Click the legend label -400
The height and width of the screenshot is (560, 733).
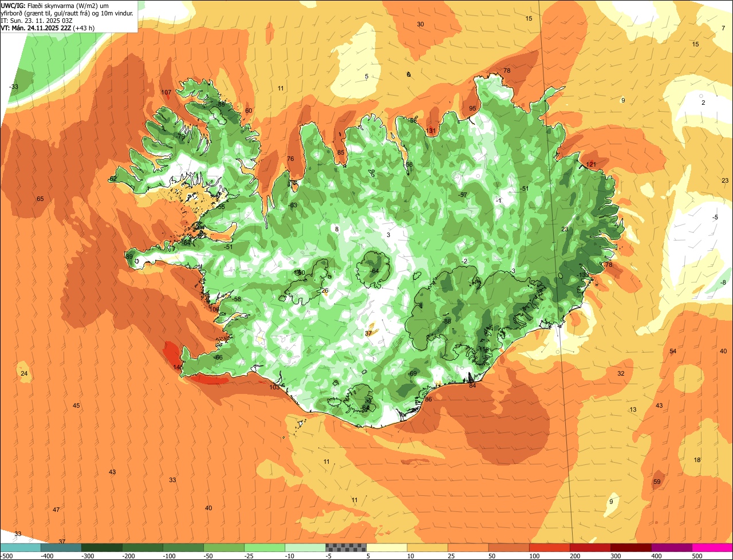(x=48, y=556)
